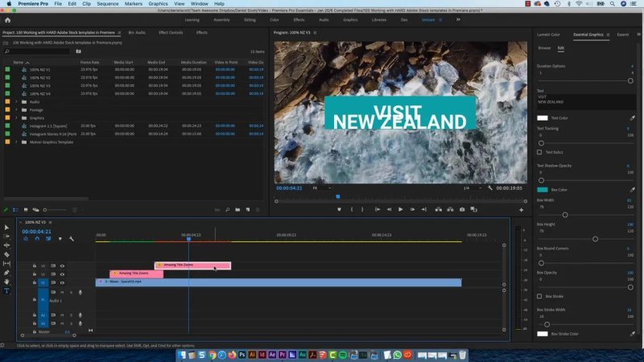Enable voice-over record on Audio 1
Screen dimensions: 644x362
(80, 292)
